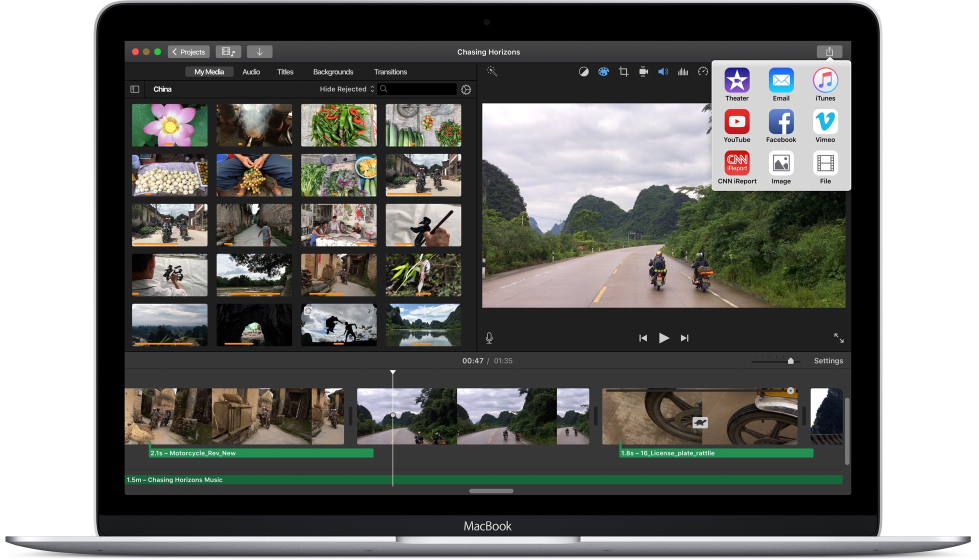The height and width of the screenshot is (560, 979).
Task: Click the Settings button in timeline
Action: (828, 361)
